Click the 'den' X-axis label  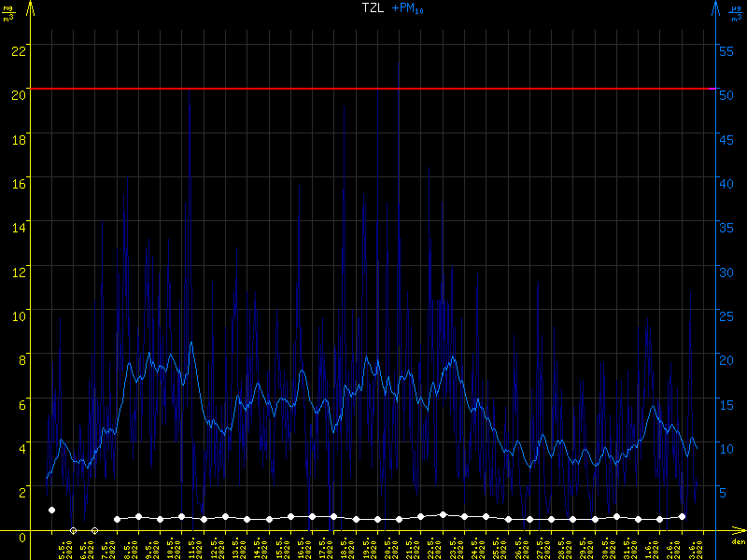[x=738, y=542]
